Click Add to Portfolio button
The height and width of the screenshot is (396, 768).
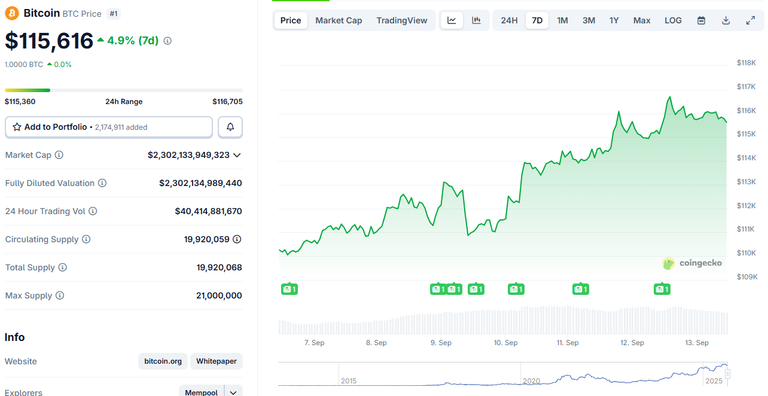(x=109, y=127)
